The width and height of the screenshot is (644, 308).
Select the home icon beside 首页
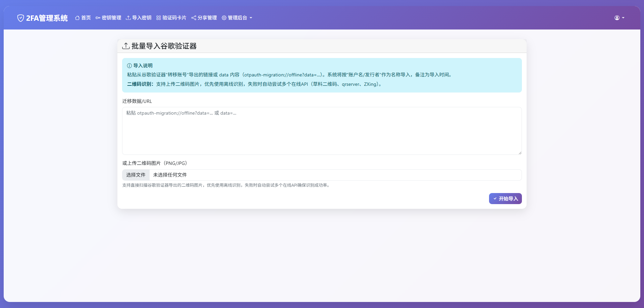[x=77, y=18]
